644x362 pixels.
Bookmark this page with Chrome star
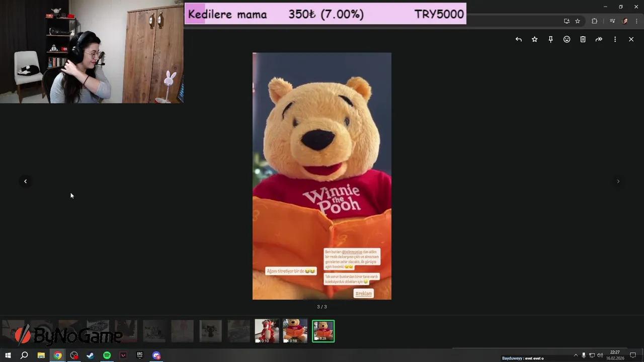click(578, 21)
